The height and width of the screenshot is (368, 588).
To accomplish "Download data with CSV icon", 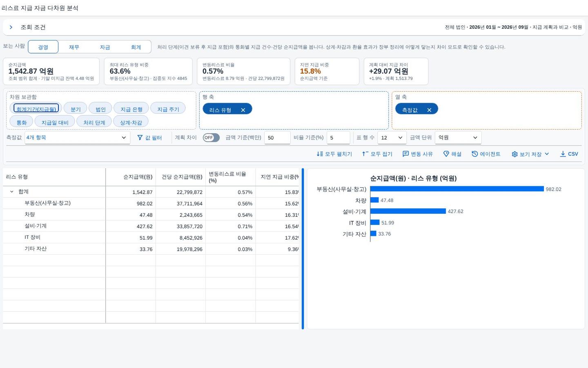I will point(563,154).
